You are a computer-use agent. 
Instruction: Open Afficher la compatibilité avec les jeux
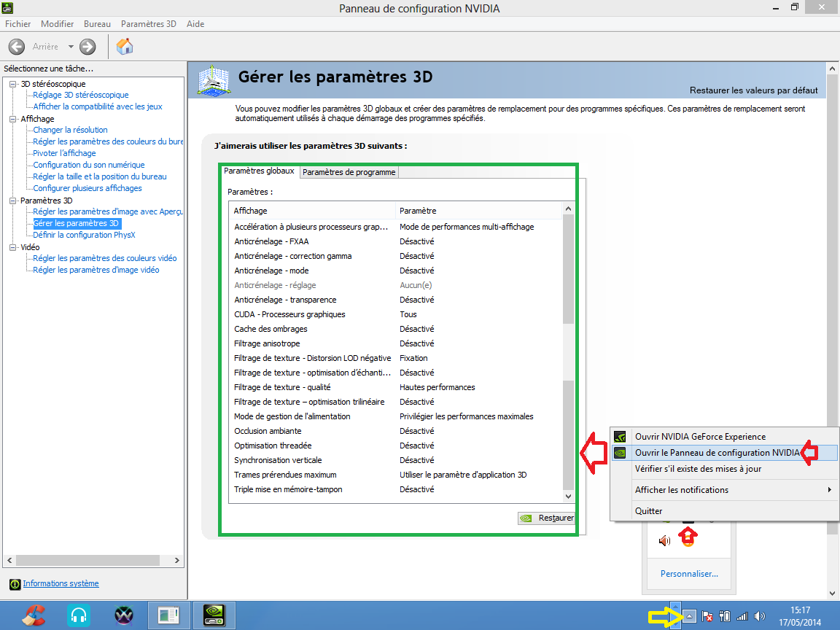click(98, 106)
